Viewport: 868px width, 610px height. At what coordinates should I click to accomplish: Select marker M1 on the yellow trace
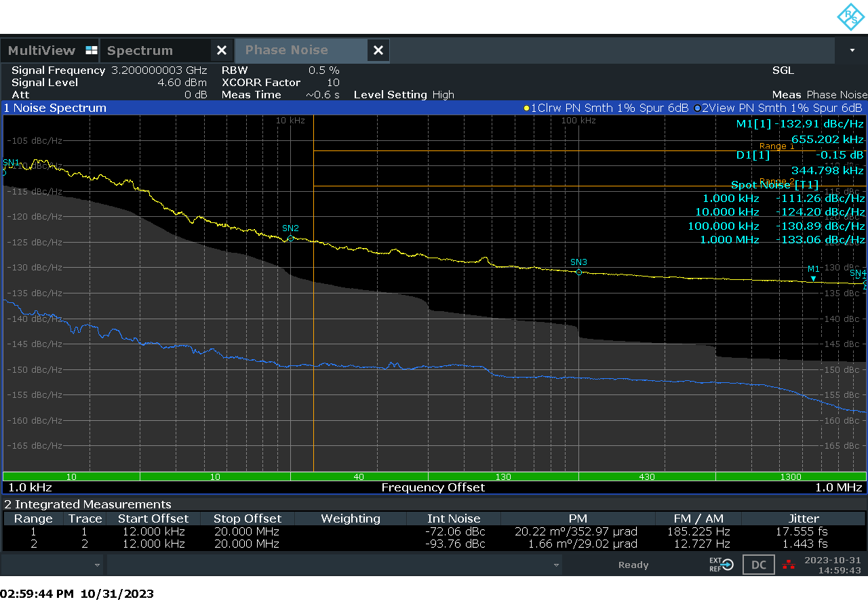pyautogui.click(x=812, y=274)
